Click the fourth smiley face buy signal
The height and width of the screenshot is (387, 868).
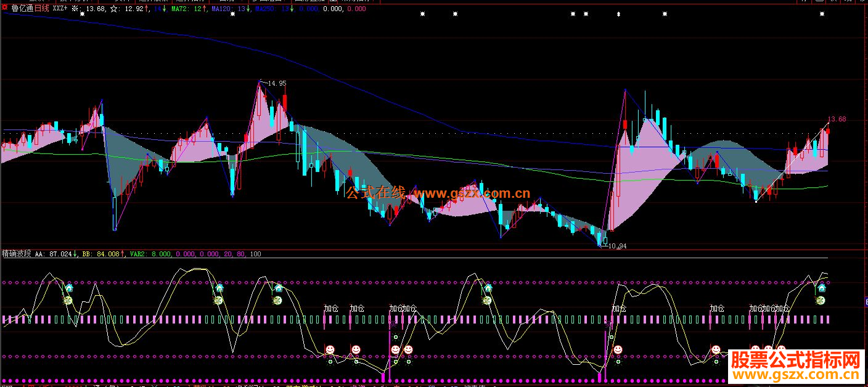407,350
